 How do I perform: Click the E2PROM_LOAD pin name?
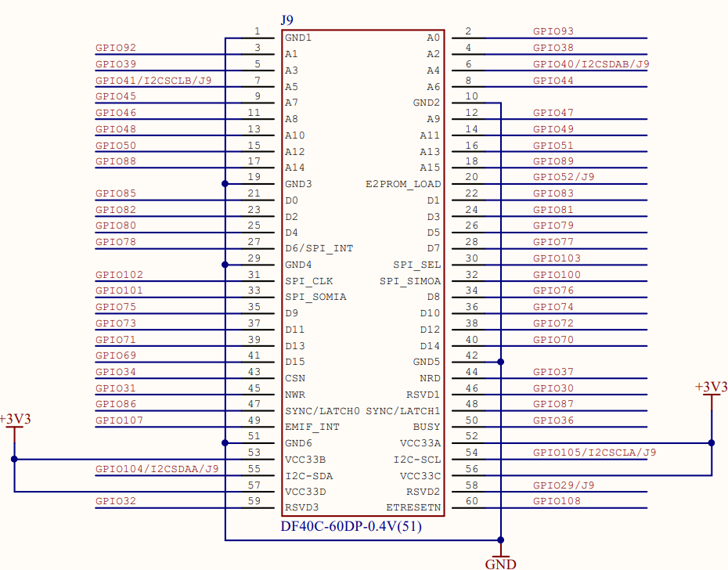[x=404, y=184]
